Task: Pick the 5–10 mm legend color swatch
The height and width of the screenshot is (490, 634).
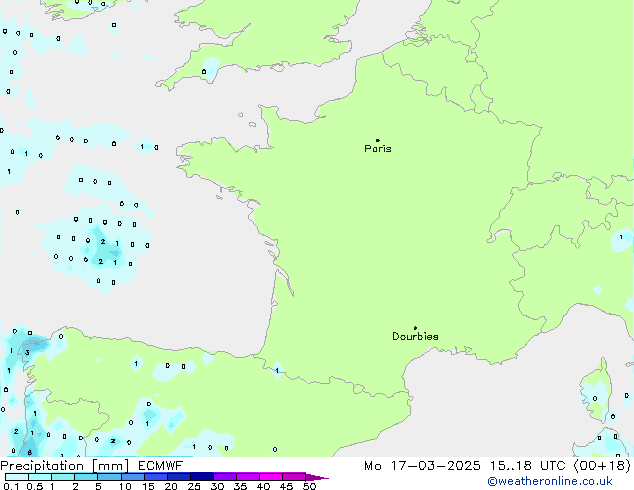Action: (x=109, y=477)
